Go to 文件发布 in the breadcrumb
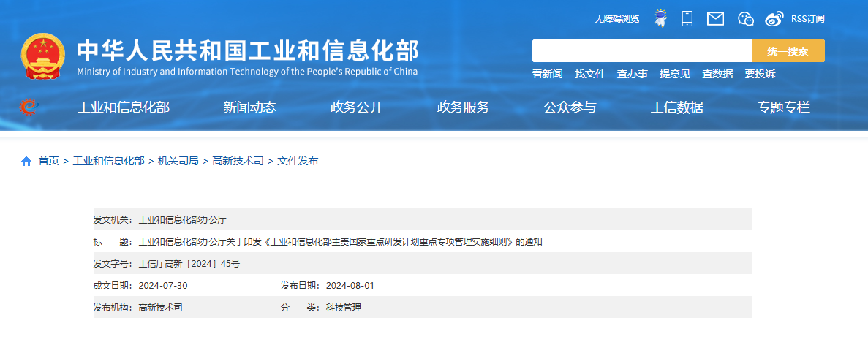This screenshot has height=337, width=868. pyautogui.click(x=298, y=162)
